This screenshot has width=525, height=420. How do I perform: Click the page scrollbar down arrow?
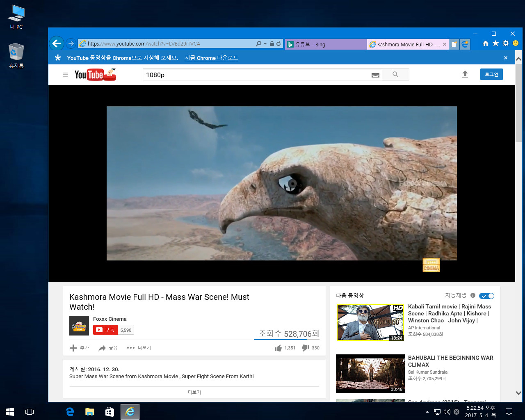[x=518, y=393]
